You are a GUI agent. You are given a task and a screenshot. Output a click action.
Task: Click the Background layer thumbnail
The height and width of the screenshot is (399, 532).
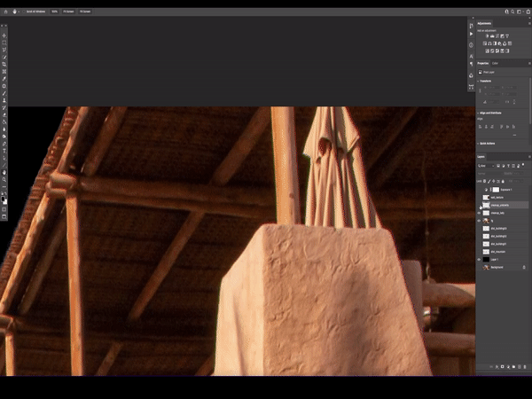pyautogui.click(x=486, y=268)
